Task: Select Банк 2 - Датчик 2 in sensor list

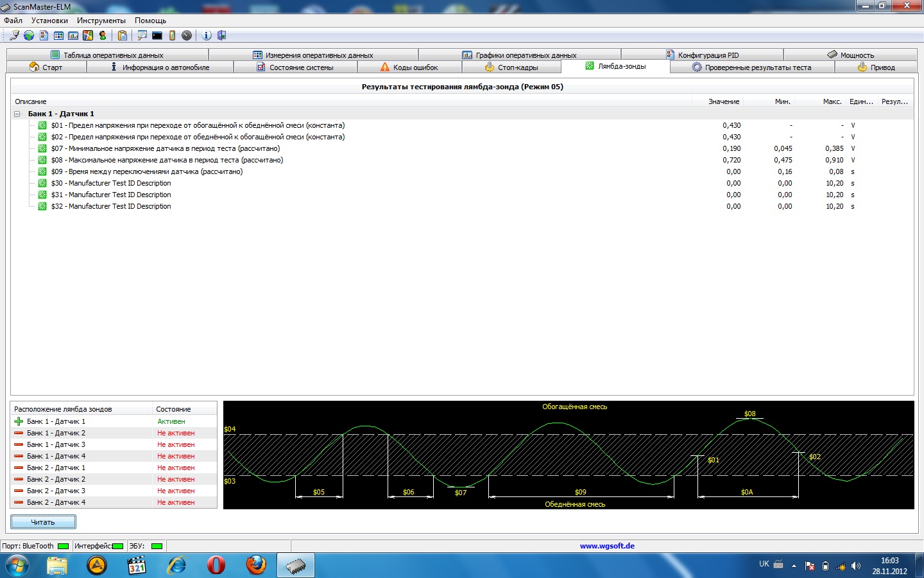Action: point(114,479)
